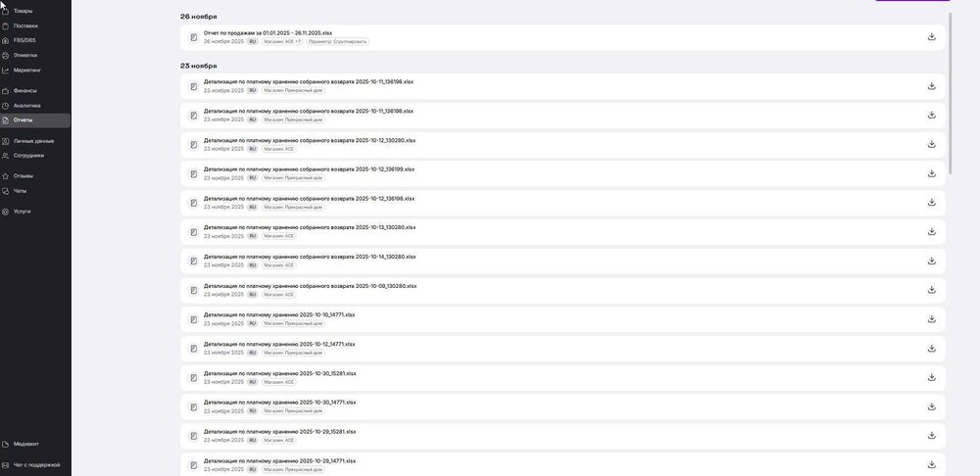980x476 pixels.
Task: Click 'Магазин: ACE' tag under 2025-10-13_130280.xlsx
Action: pos(278,237)
